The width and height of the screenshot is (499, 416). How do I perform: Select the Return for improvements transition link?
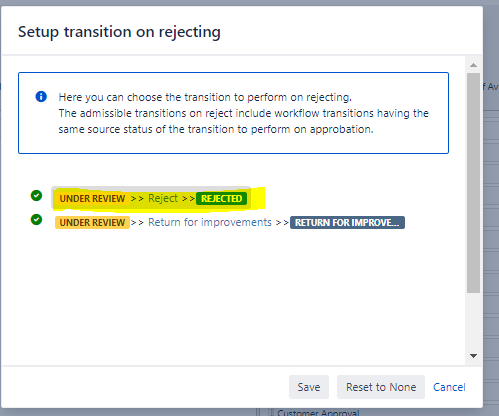210,222
